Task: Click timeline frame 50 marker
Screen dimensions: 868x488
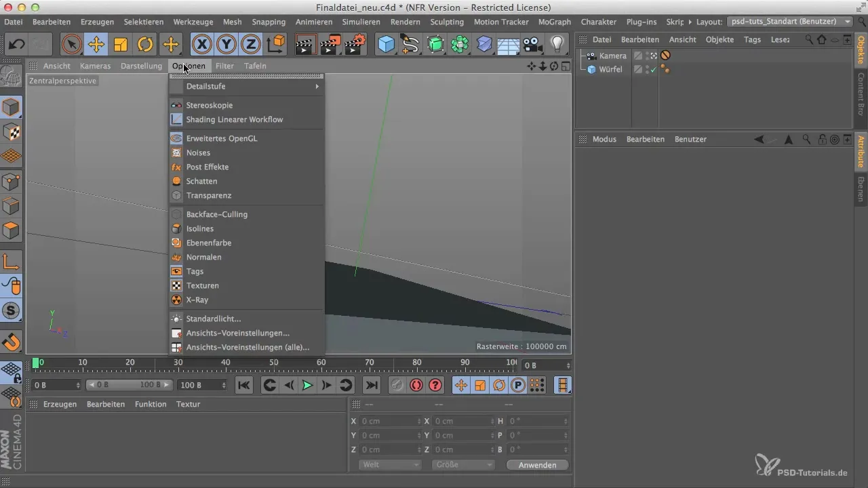Action: (273, 363)
